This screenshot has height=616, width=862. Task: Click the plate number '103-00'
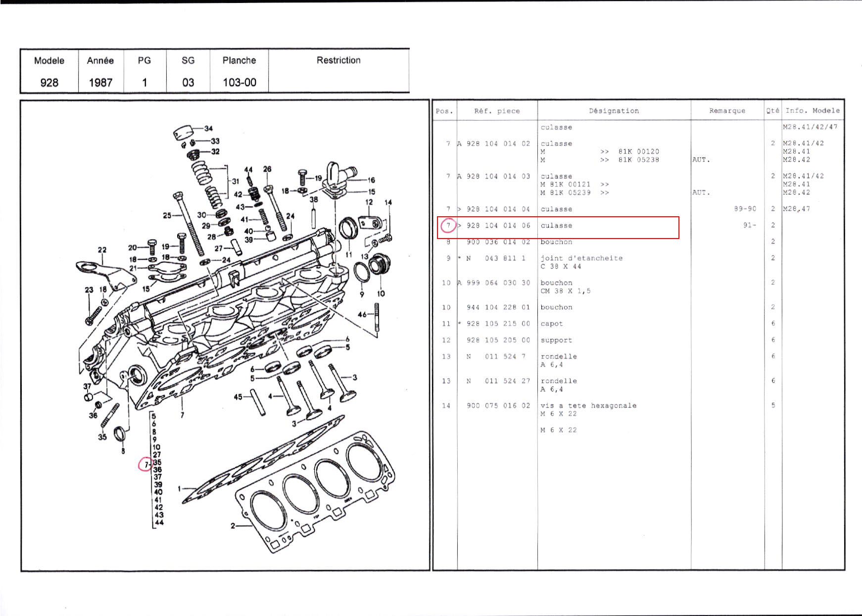[x=239, y=82]
